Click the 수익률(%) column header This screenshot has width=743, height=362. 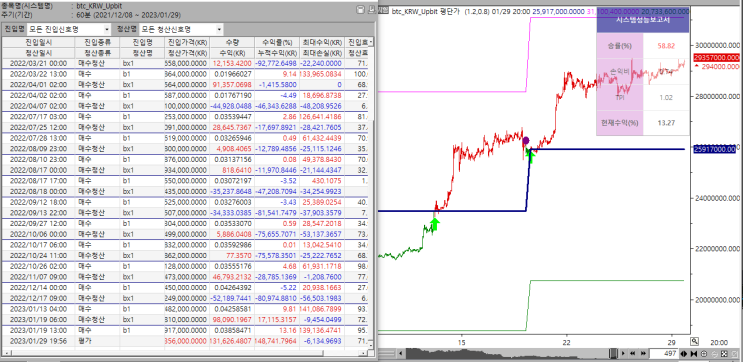(277, 42)
